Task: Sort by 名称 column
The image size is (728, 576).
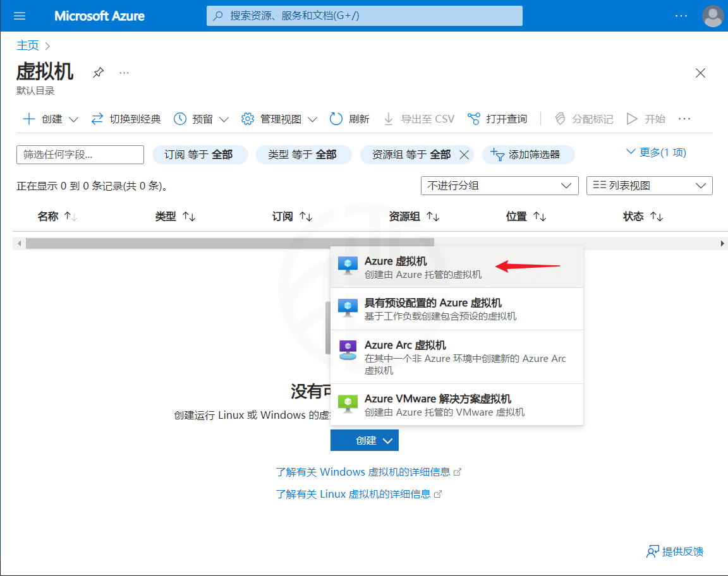Action: pyautogui.click(x=57, y=216)
